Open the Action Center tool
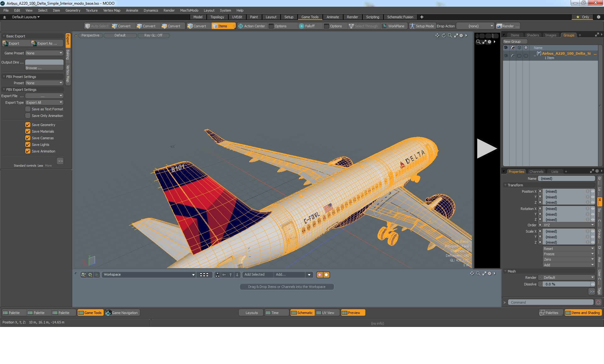The image size is (604, 364). click(x=251, y=26)
